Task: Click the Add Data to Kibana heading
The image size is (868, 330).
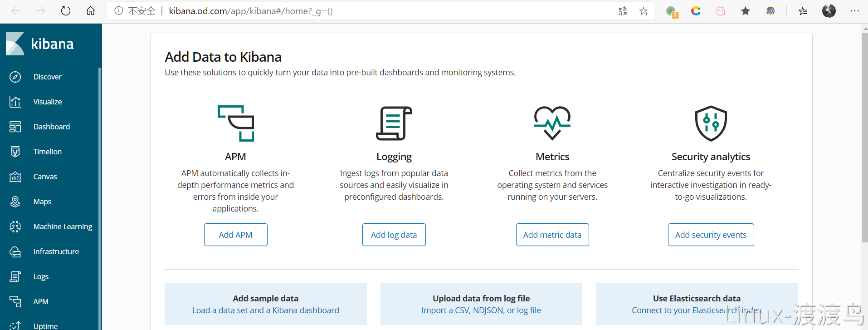Action: click(x=223, y=57)
